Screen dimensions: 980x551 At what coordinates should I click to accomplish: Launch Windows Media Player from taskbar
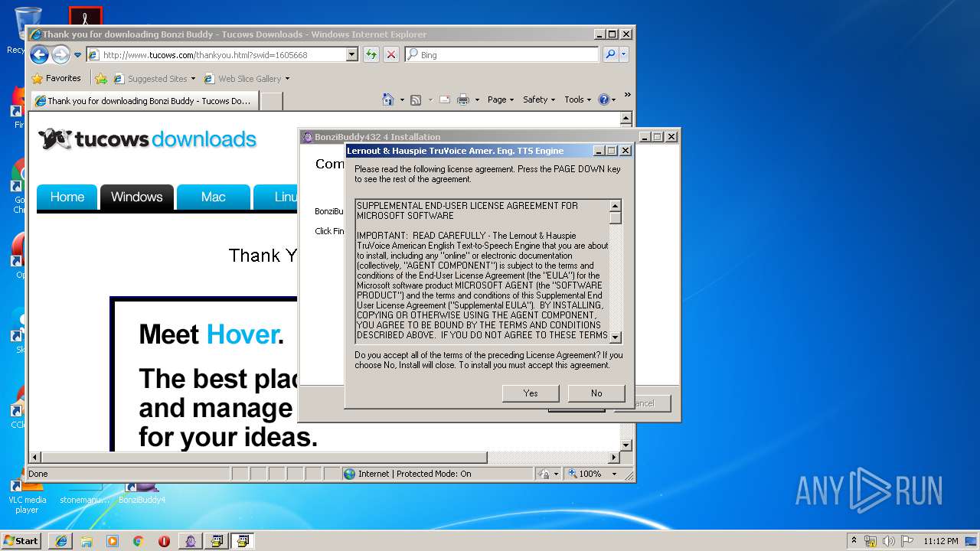coord(113,540)
